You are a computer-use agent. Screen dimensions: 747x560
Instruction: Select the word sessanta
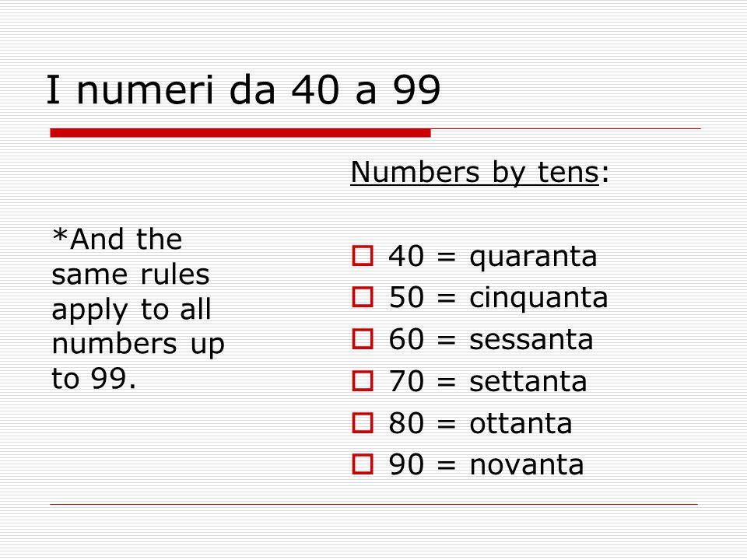(531, 340)
